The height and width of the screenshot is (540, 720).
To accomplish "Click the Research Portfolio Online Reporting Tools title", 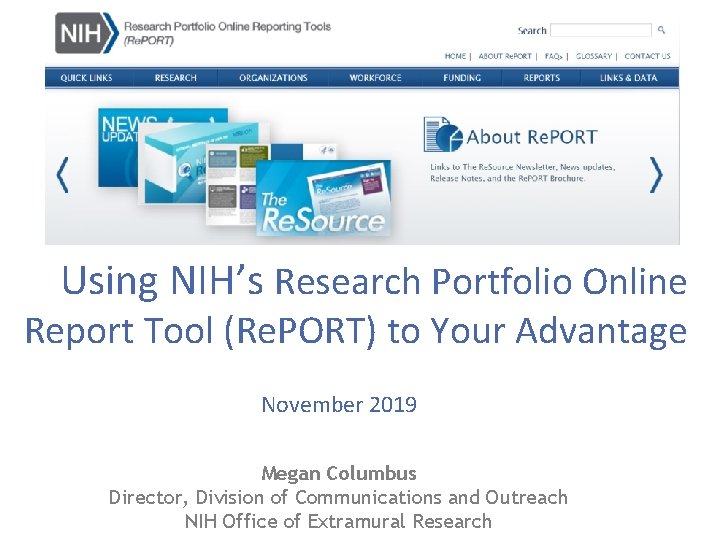I will [x=227, y=33].
